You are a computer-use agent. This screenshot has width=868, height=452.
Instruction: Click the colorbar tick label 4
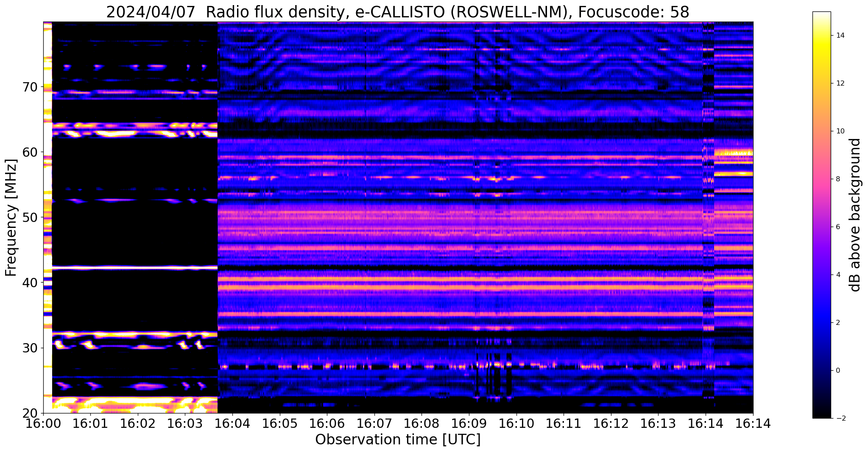coord(837,275)
